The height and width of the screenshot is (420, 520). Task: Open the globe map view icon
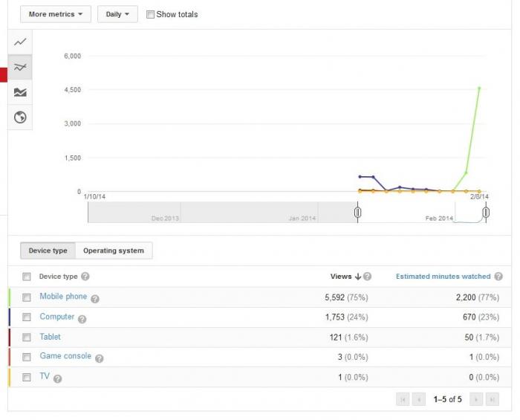pos(20,117)
